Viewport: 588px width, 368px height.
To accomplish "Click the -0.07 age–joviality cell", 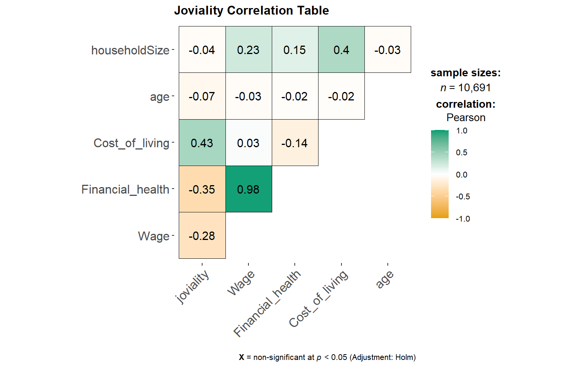I will coord(202,96).
